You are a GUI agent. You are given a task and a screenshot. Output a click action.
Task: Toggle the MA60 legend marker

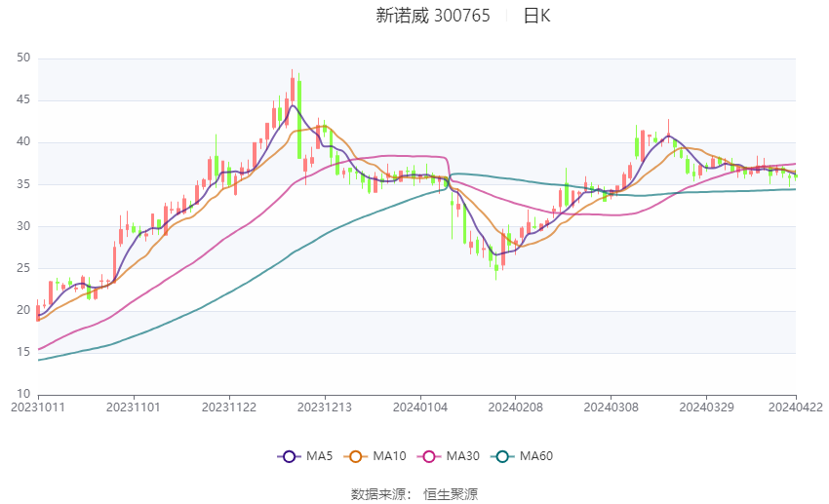(502, 456)
